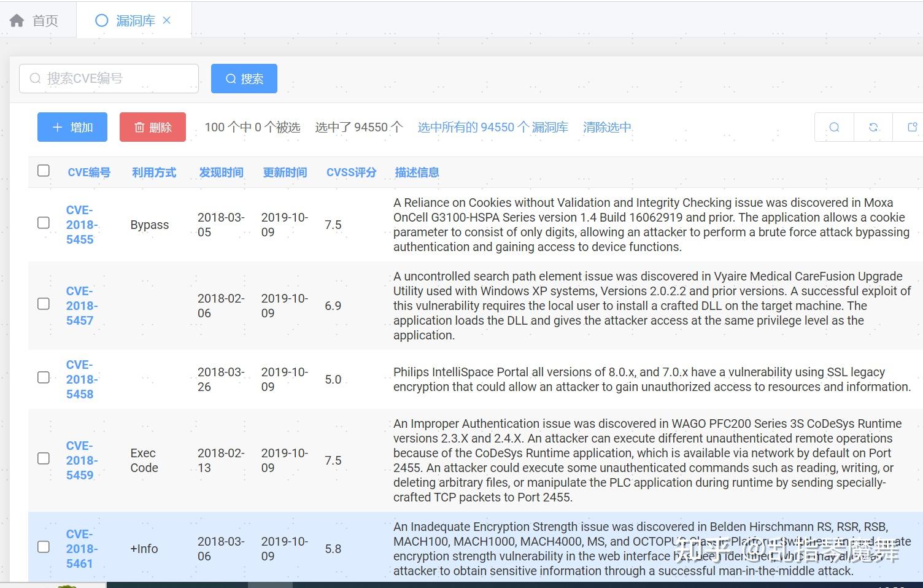Select the home icon beside 首页

[x=15, y=20]
